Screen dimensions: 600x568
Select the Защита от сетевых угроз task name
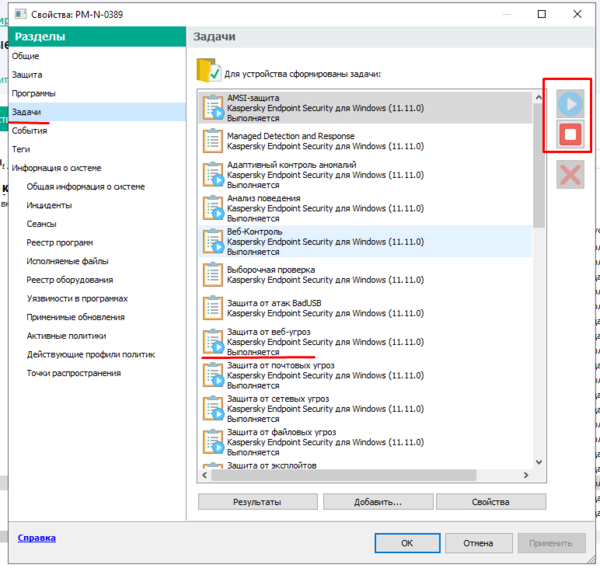click(x=278, y=399)
